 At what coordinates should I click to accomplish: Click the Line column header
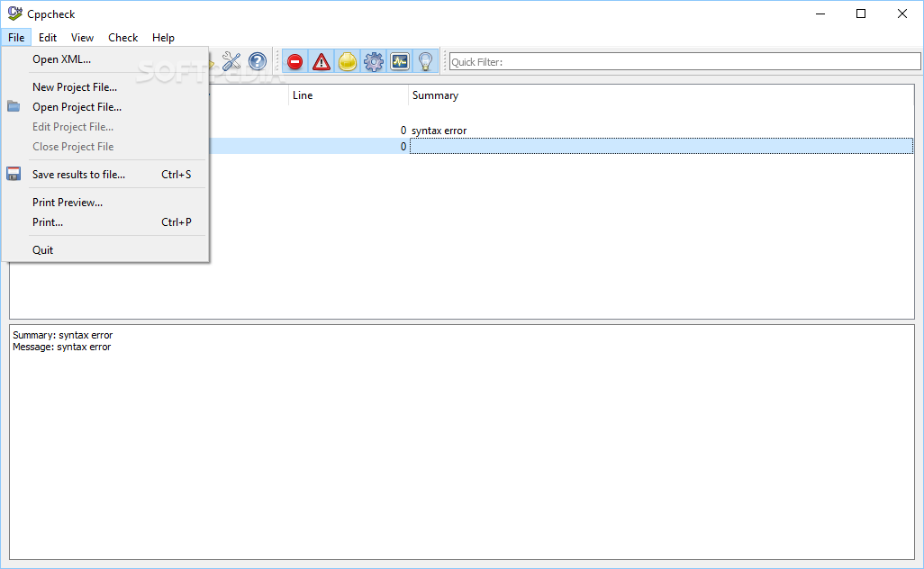click(349, 95)
